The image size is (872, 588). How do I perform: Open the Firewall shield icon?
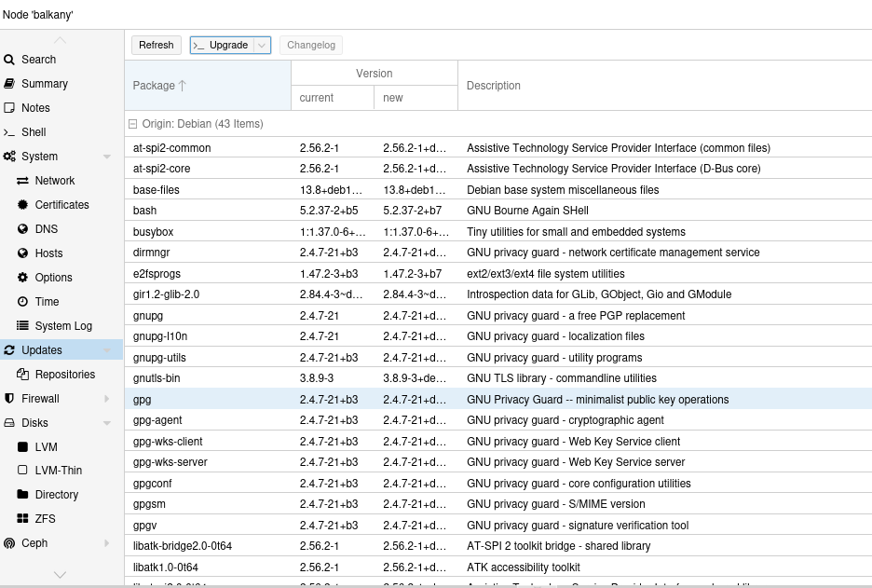pos(9,399)
